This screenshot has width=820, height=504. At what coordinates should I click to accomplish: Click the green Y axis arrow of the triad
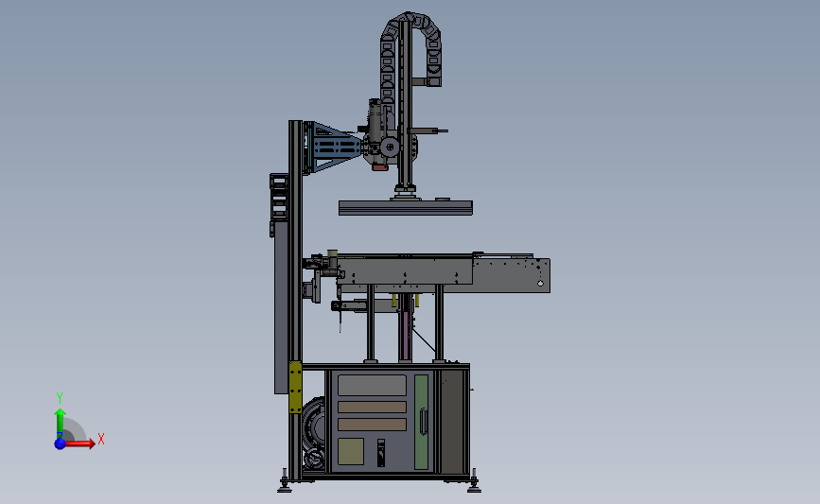60,424
